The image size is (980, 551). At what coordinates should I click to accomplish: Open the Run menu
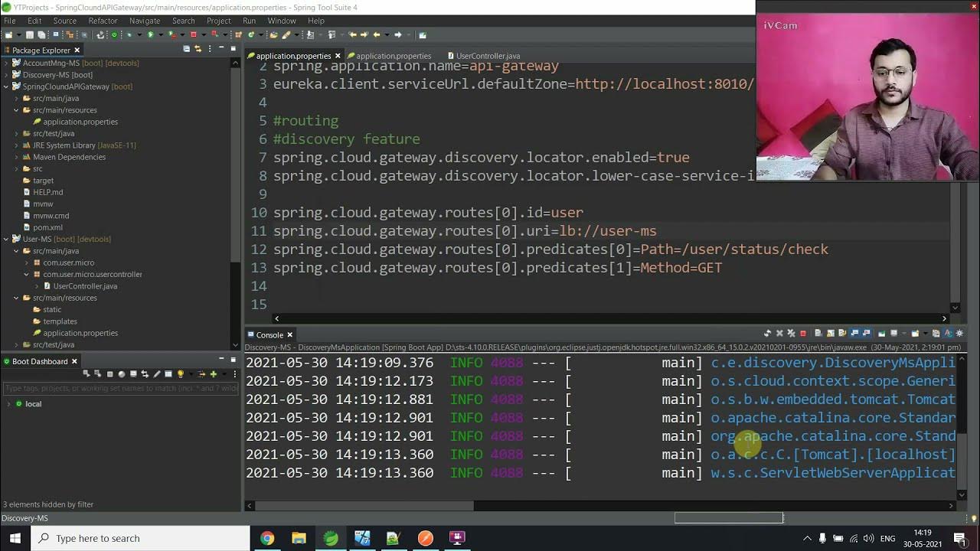click(x=249, y=21)
